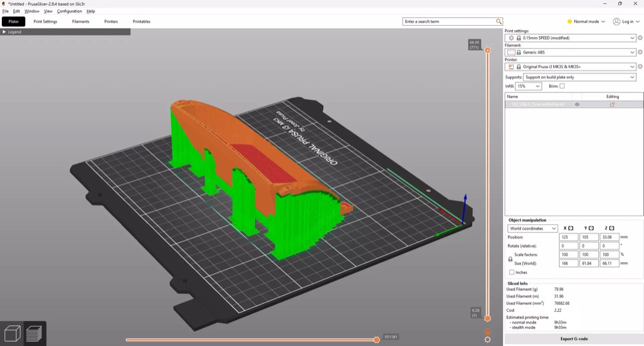Click lock icon in Printer preset

518,66
